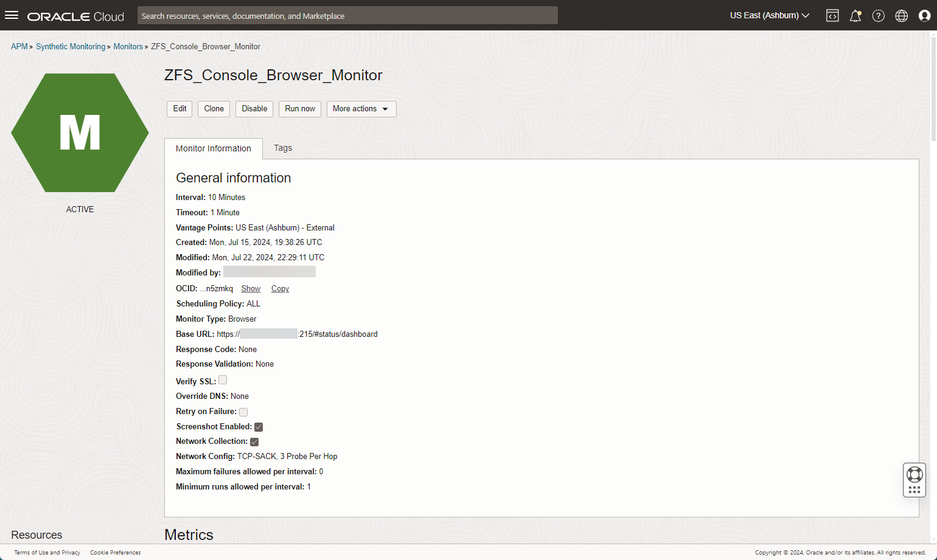The image size is (937, 560).
Task: Open the user profile avatar
Action: (x=924, y=15)
